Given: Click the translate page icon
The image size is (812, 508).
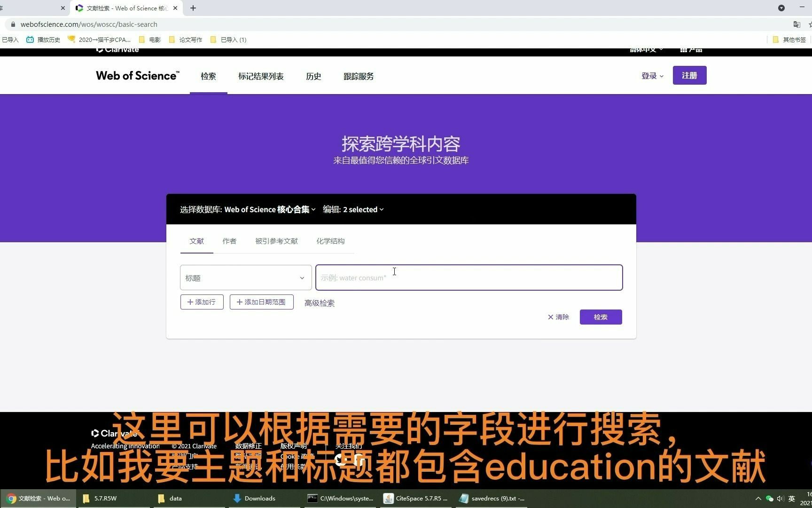Looking at the screenshot, I should pyautogui.click(x=796, y=24).
